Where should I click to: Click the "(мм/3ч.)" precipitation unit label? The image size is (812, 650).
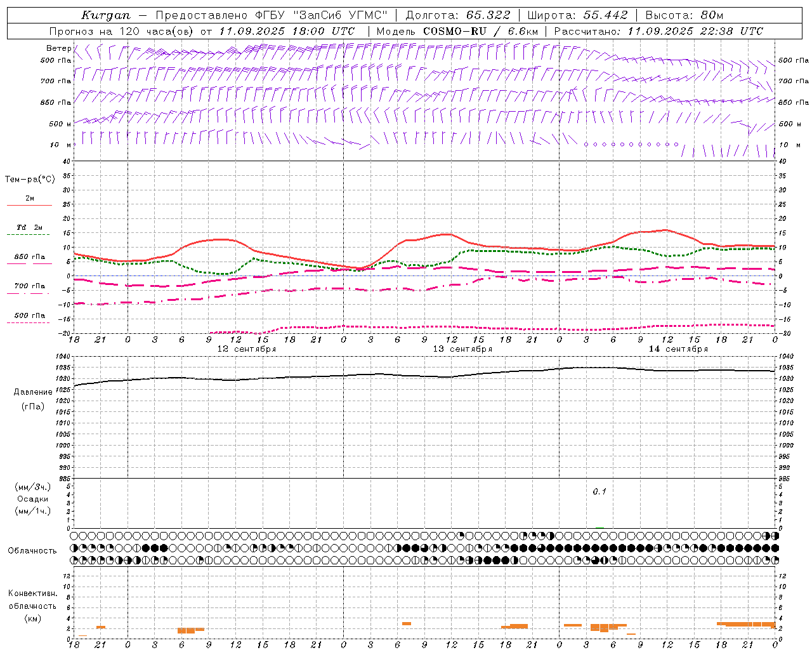33,487
